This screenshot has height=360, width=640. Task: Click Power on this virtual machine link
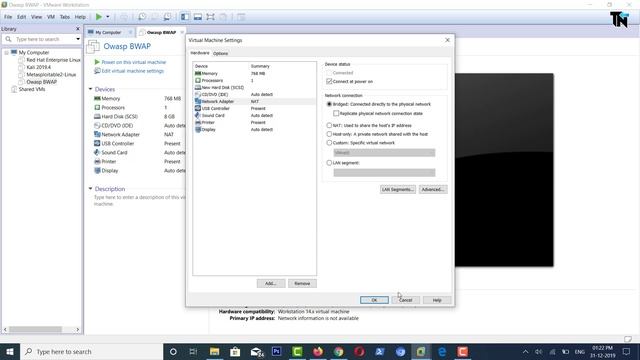point(133,62)
